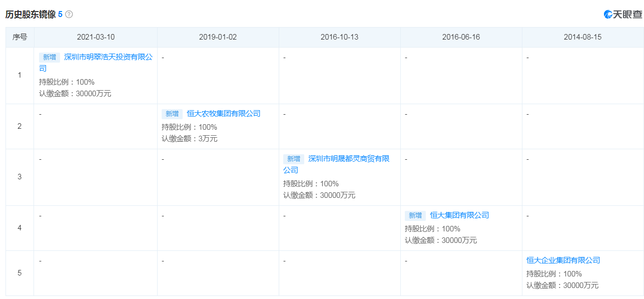Click 认缴金额：30000万元 in the 2016-06-16 column
This screenshot has width=644, height=299.
tap(441, 240)
